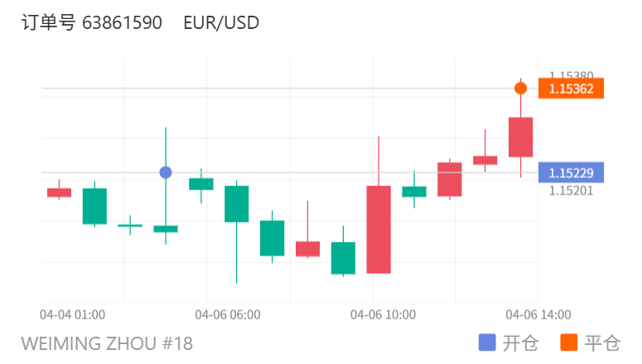Click the orange close-position marker dot

pos(520,88)
